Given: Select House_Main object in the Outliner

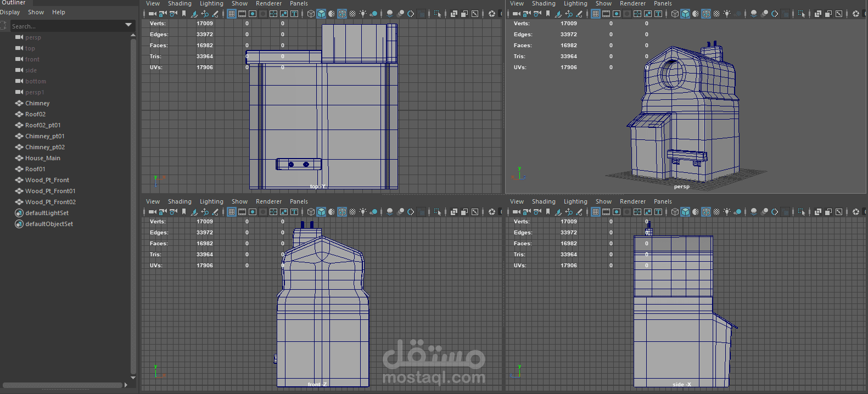Looking at the screenshot, I should pyautogui.click(x=43, y=158).
